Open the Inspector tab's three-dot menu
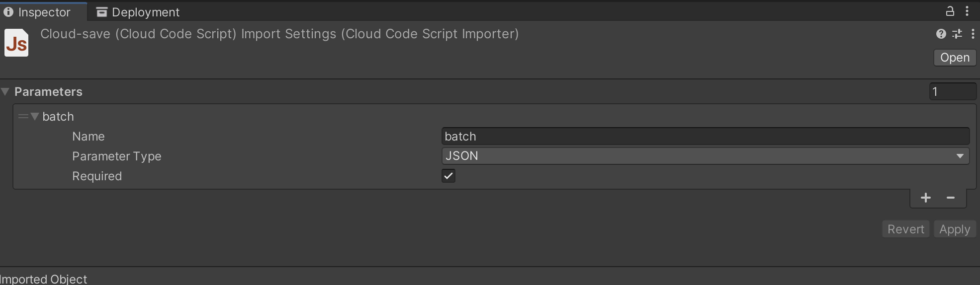 coord(967,11)
